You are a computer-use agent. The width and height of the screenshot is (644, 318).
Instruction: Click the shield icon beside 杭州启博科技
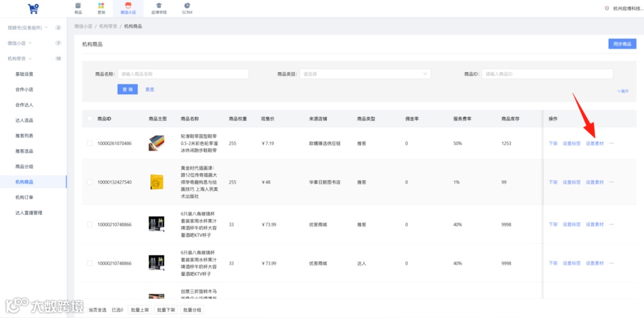(x=606, y=8)
